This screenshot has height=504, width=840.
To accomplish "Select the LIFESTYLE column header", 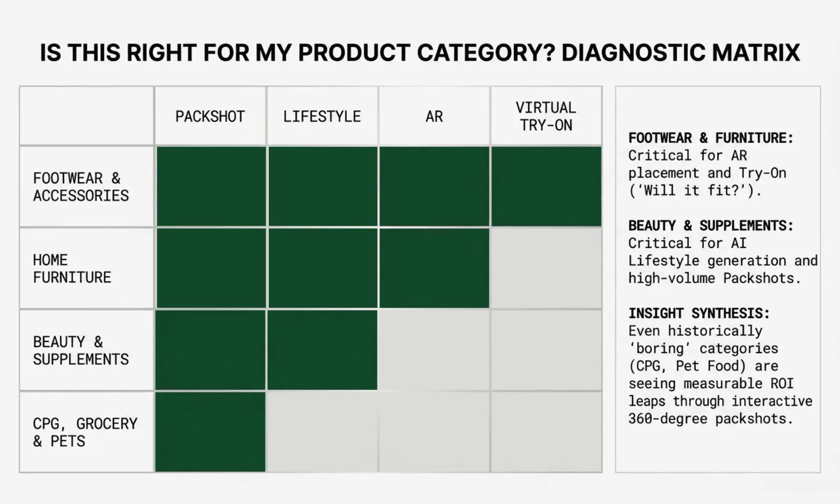I will tap(322, 116).
